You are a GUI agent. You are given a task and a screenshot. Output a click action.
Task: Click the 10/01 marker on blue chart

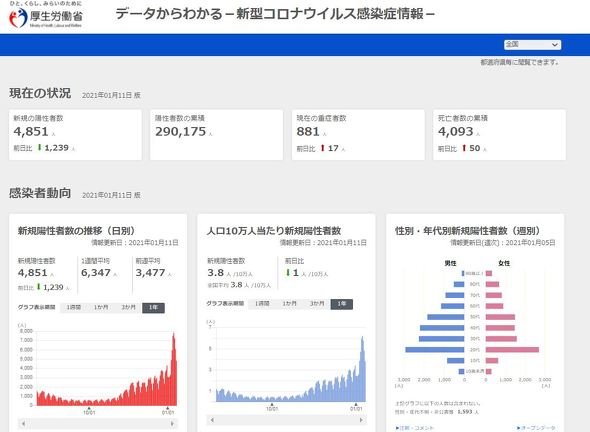point(272,407)
